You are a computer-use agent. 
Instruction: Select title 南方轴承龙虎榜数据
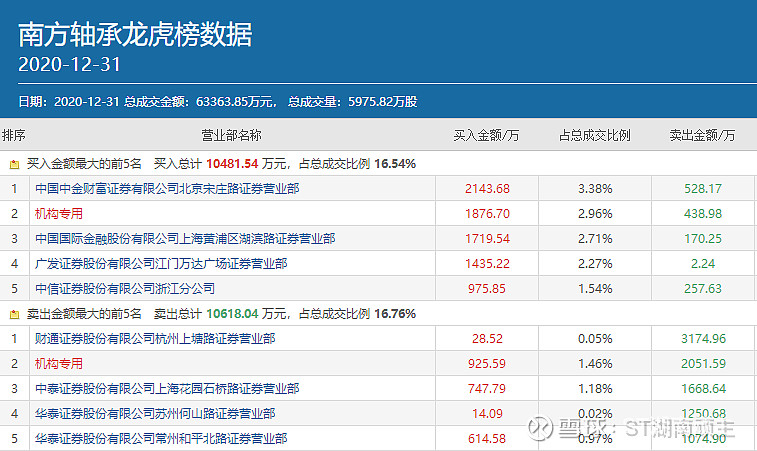click(x=135, y=34)
